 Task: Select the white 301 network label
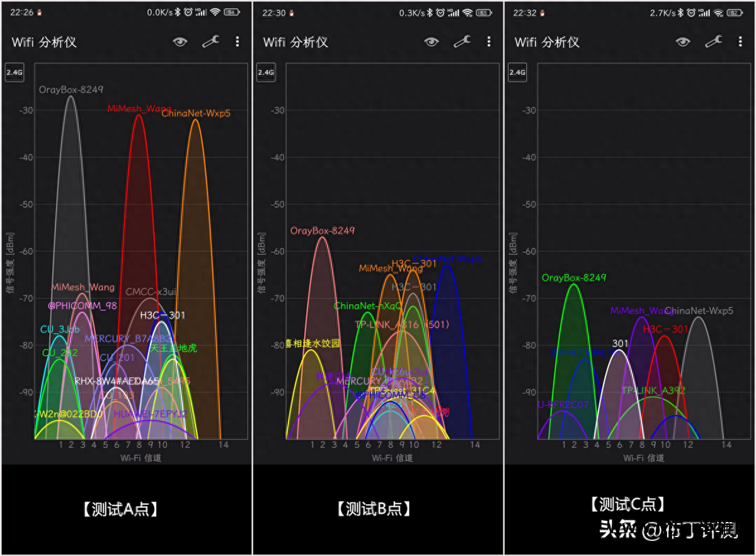pyautogui.click(x=621, y=343)
